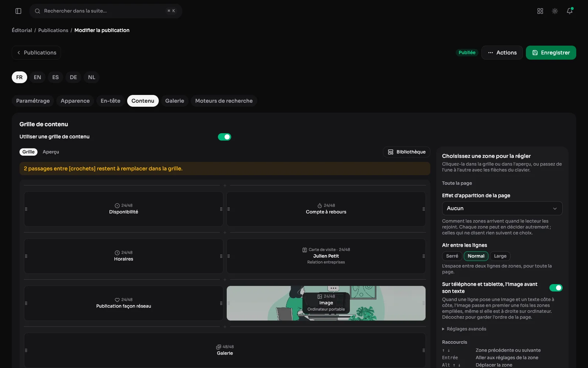Screen dimensions: 588x368
Task: Add a row below the Horaires row
Action: coord(225,280)
